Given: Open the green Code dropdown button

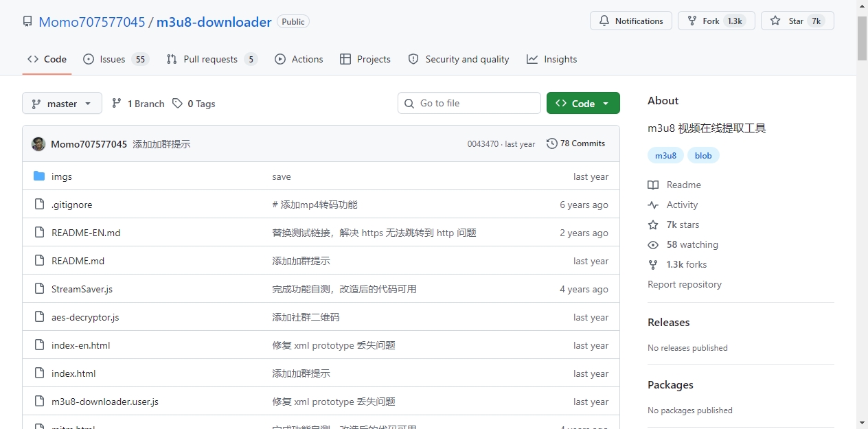Looking at the screenshot, I should 583,103.
